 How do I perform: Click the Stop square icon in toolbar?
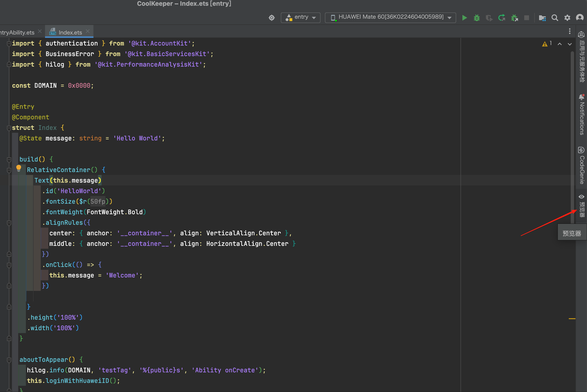[x=526, y=18]
